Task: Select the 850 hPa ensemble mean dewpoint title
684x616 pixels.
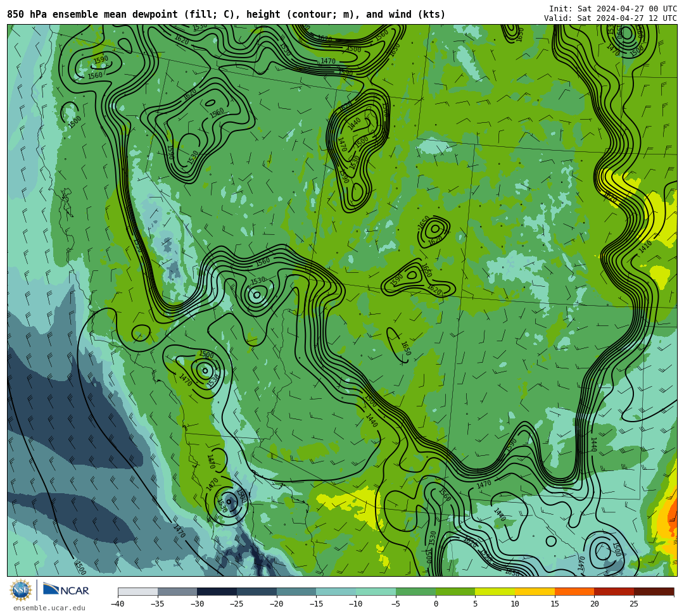Action: pos(226,15)
